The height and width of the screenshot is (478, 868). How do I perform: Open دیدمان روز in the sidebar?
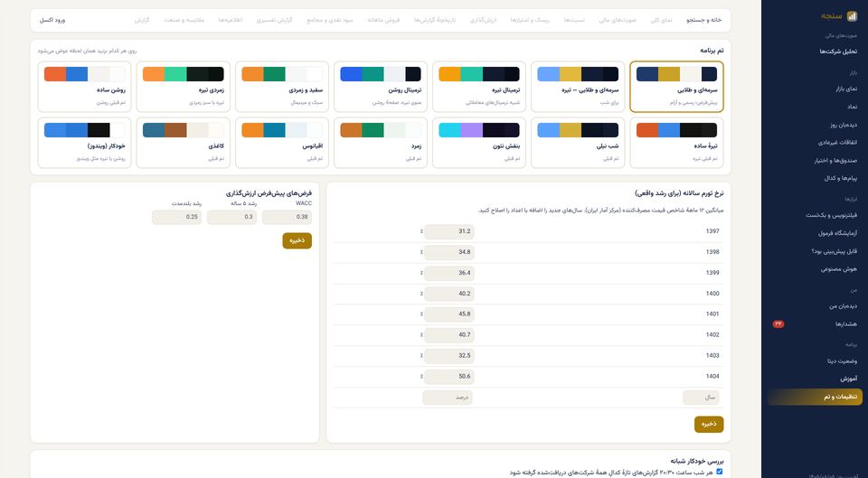[x=815, y=125]
